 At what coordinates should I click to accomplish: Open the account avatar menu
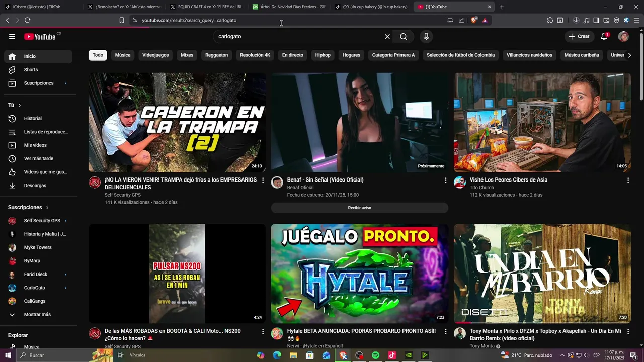(x=623, y=36)
